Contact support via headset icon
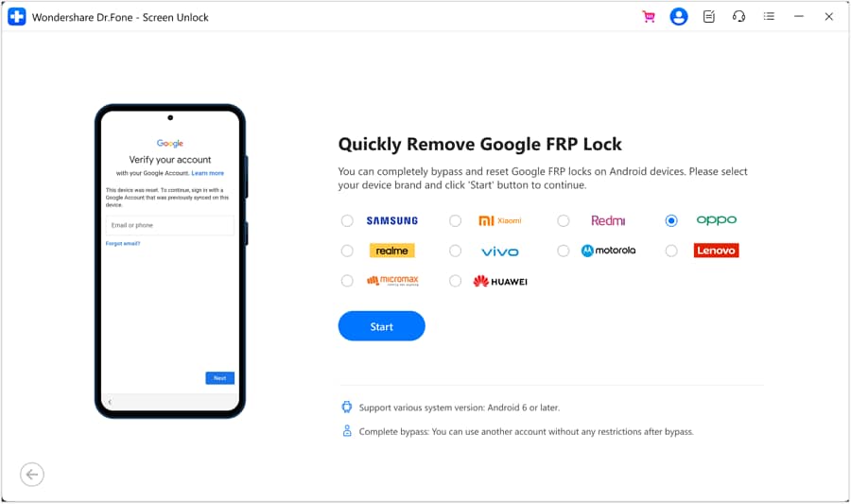 click(x=738, y=17)
